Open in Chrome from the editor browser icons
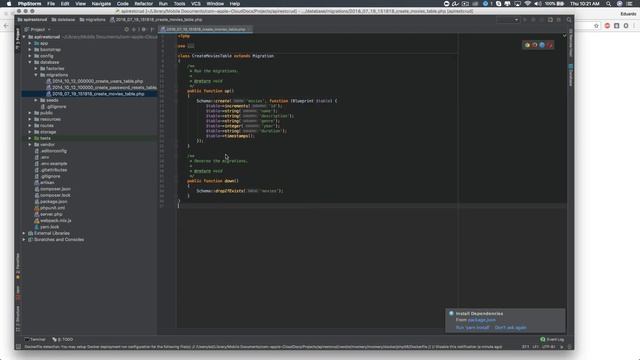Screen dimensions: 640x360 [527, 45]
